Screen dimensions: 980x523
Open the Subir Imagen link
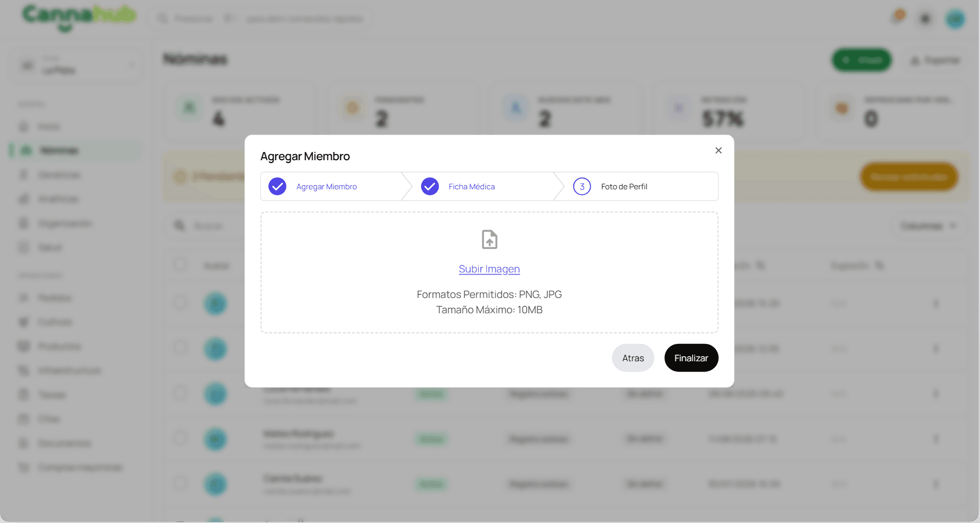tap(489, 269)
